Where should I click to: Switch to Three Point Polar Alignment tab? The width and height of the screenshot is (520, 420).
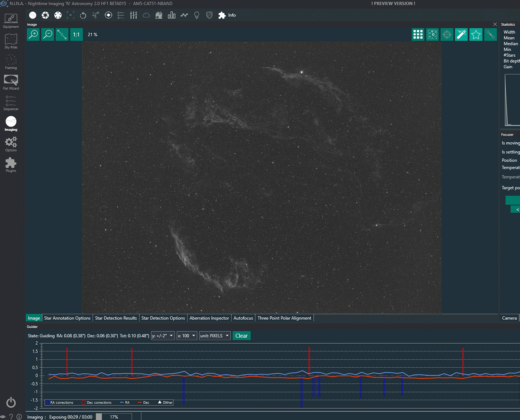pyautogui.click(x=284, y=318)
